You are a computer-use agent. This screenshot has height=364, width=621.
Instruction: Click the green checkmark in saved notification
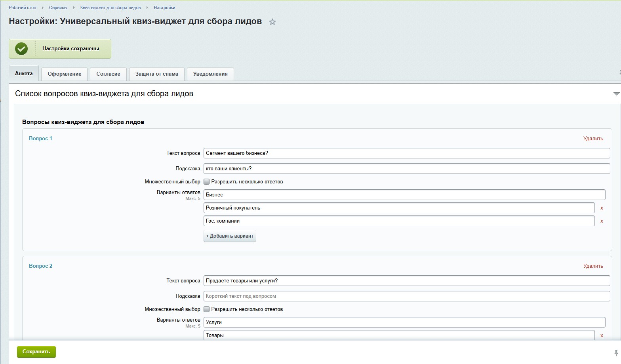tap(21, 49)
